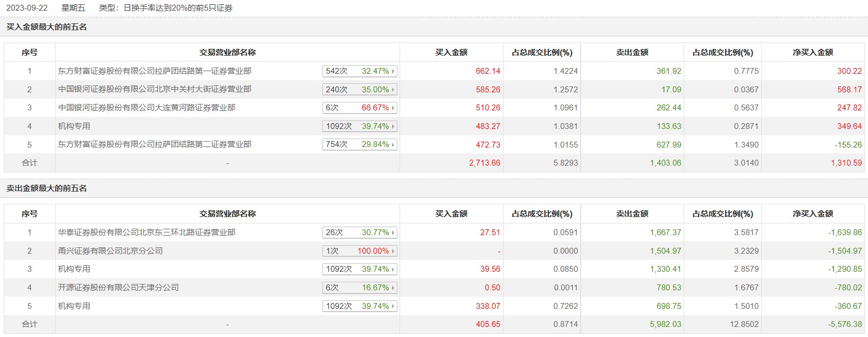Click 机构专用 in the top buy table
Screen dimensions: 868x337
pyautogui.click(x=74, y=126)
